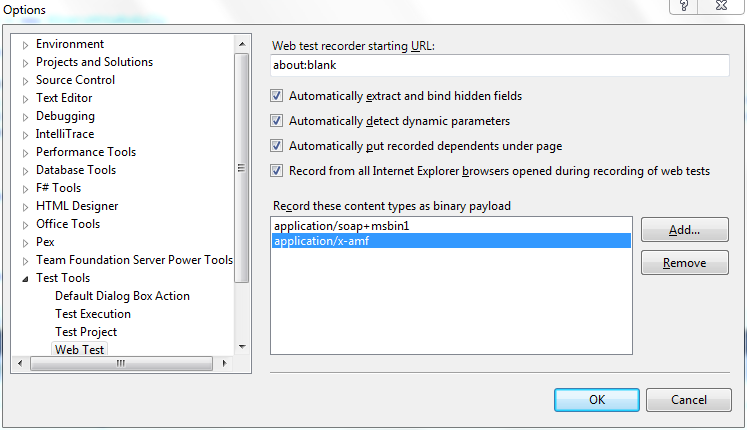Viewport: 747px width, 430px height.
Task: Select application/x-amf content type
Action: coord(451,240)
